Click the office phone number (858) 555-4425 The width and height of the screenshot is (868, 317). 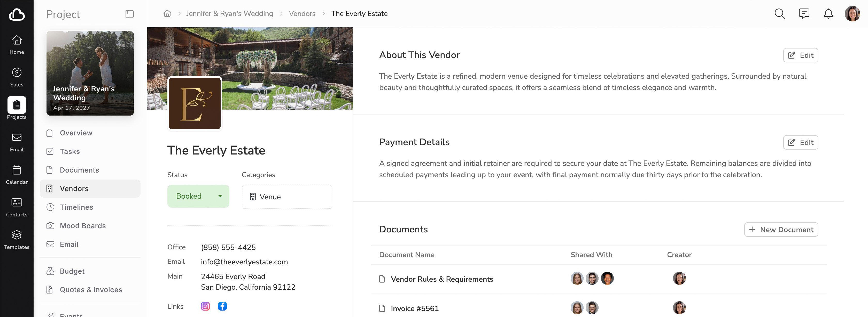coord(228,247)
